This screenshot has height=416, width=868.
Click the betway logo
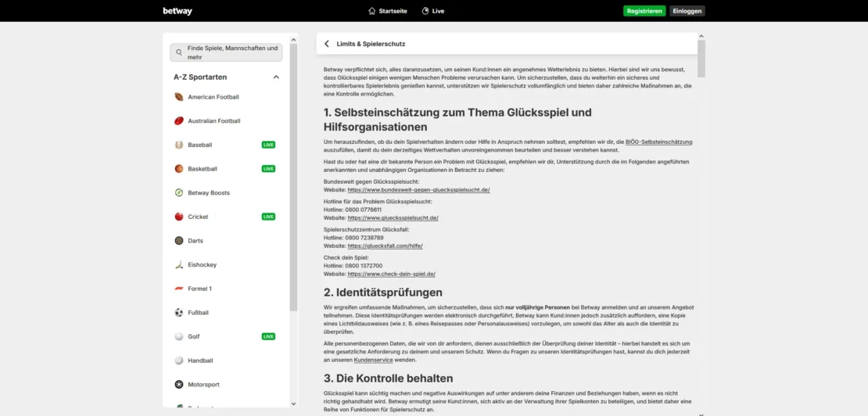[178, 11]
